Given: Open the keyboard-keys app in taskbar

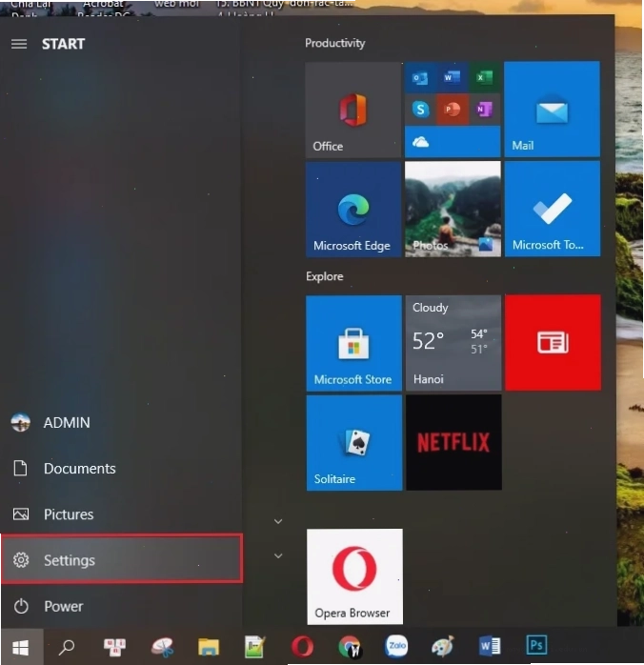Looking at the screenshot, I should pyautogui.click(x=114, y=647).
